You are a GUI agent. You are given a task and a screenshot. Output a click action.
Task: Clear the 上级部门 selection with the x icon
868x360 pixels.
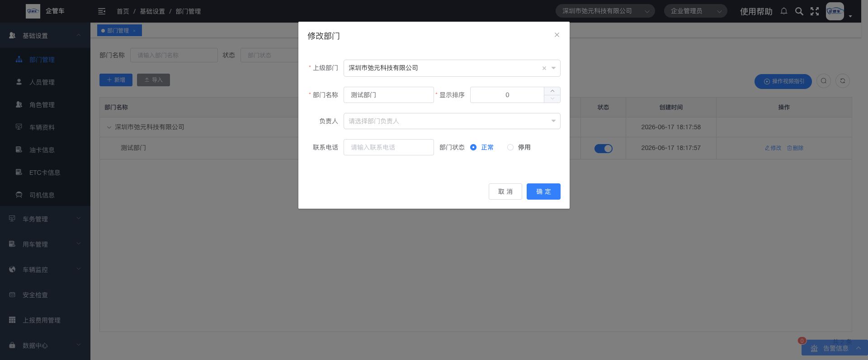pyautogui.click(x=544, y=68)
